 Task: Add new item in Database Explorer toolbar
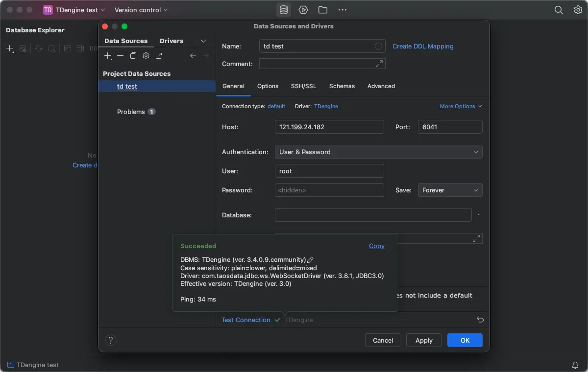[x=10, y=48]
